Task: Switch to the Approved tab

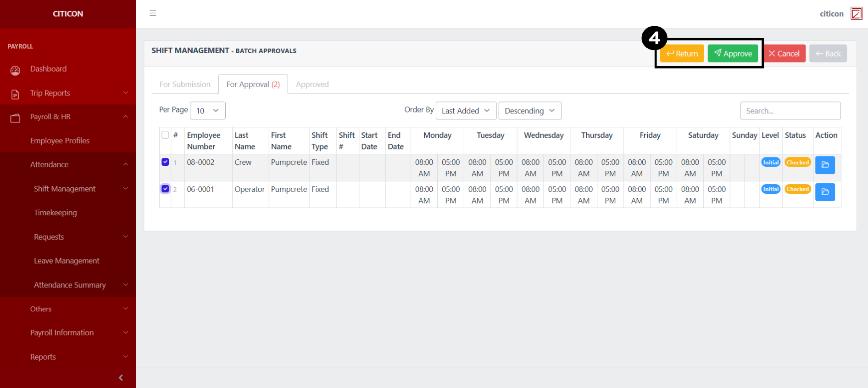Action: click(x=312, y=84)
